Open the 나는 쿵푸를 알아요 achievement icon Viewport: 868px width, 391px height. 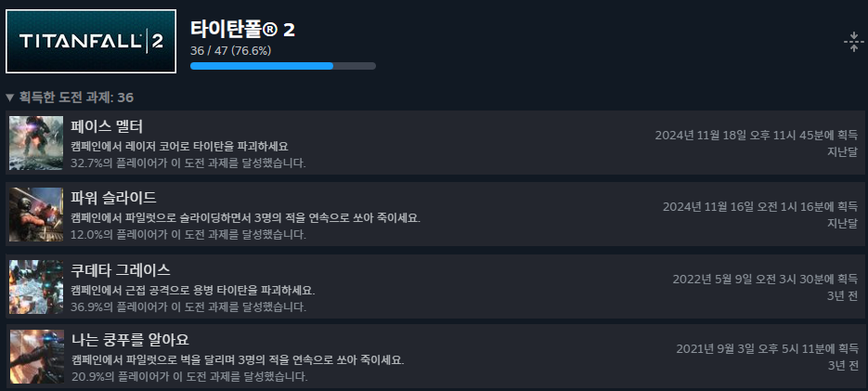36,358
